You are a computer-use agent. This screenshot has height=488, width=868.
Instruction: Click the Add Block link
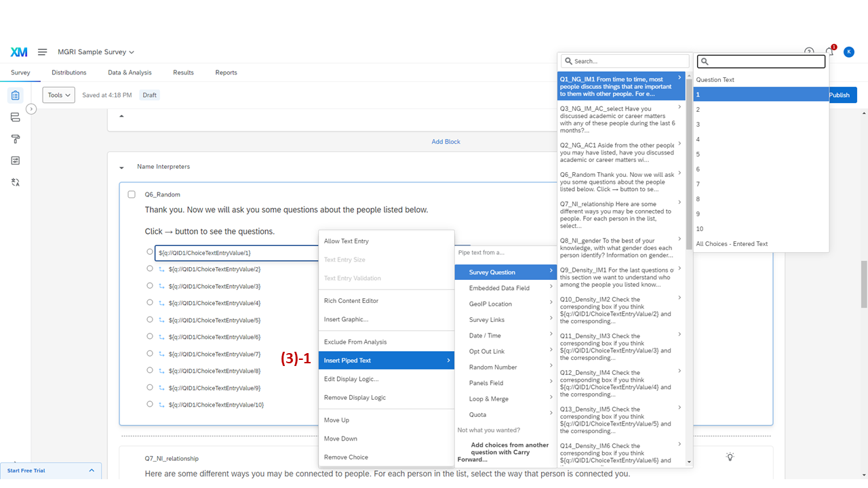point(446,141)
